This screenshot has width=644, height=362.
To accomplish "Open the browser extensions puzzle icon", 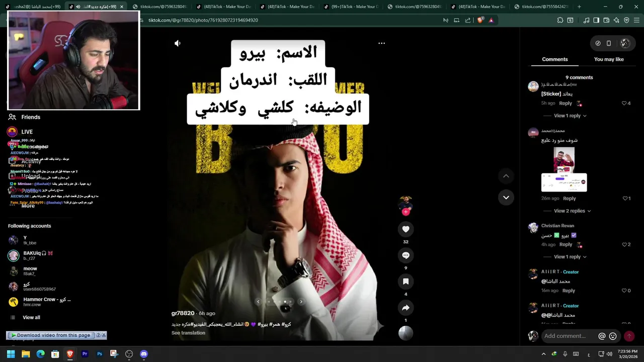I will 560,20.
